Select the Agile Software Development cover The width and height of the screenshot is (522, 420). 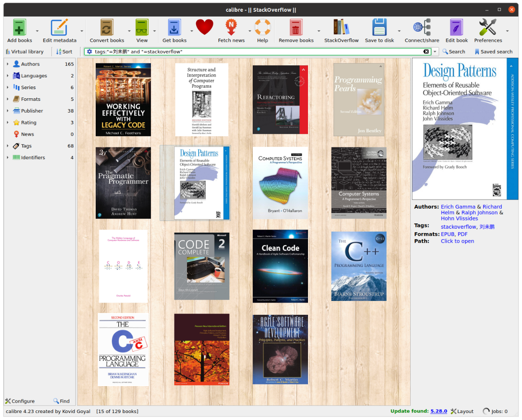280,350
